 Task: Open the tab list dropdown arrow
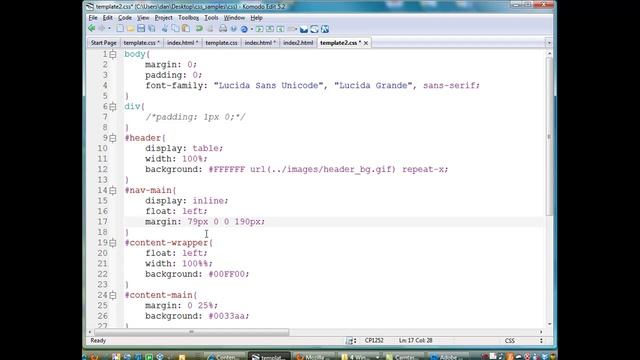click(549, 43)
